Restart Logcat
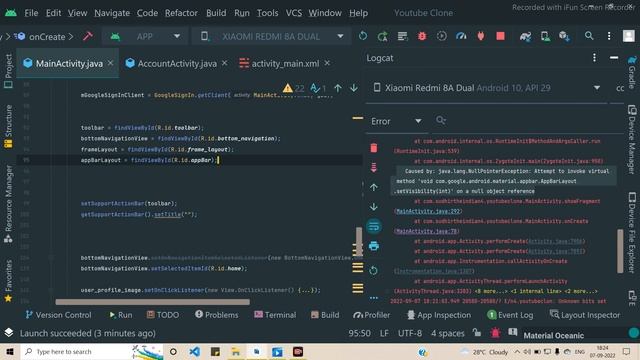 pos(373,270)
